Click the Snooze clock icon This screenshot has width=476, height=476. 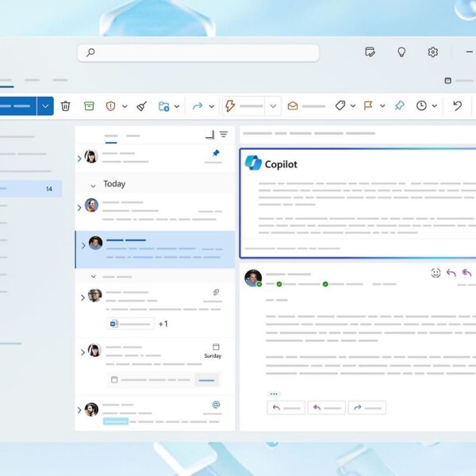coord(421,106)
